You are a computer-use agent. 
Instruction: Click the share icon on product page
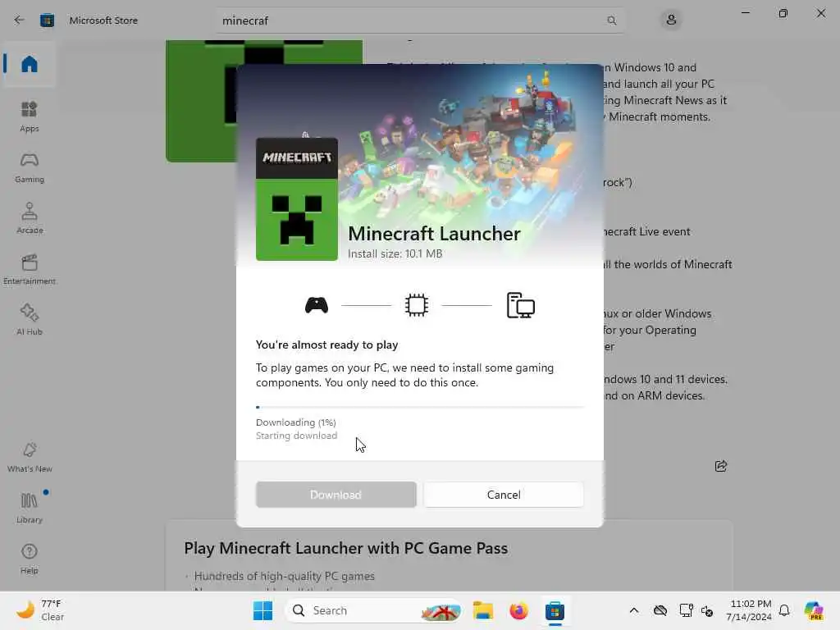click(x=721, y=466)
